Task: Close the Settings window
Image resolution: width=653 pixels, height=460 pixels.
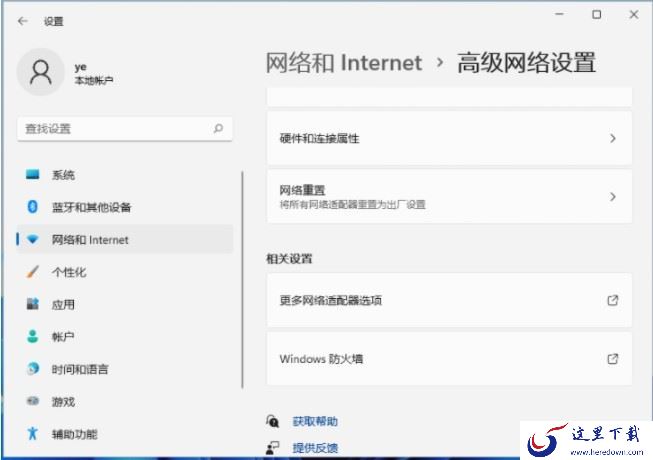Action: click(x=633, y=15)
